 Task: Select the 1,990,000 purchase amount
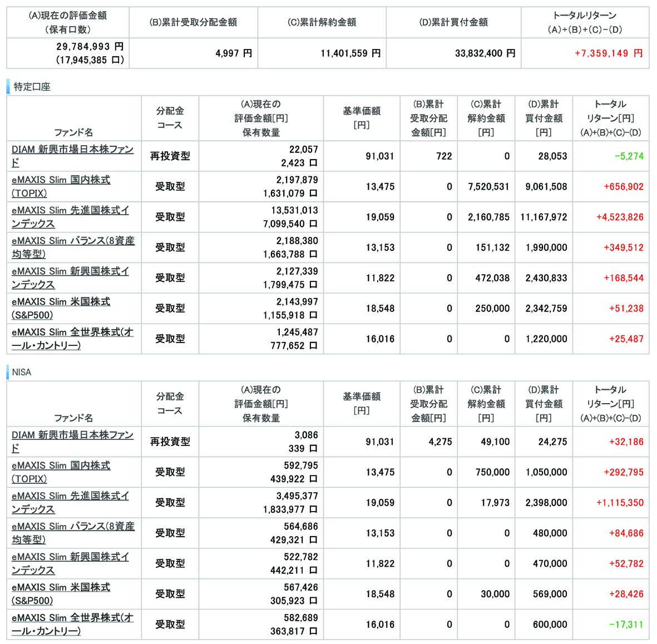546,247
